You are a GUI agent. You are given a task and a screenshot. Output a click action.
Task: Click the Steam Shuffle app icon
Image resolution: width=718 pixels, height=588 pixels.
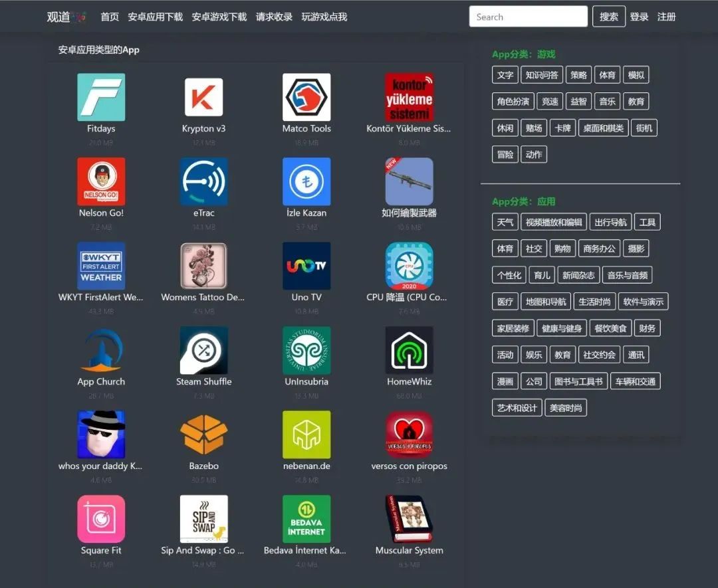[204, 351]
